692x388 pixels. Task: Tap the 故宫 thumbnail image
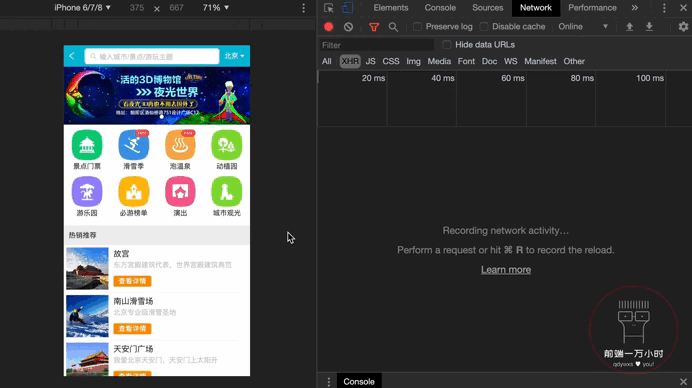87,268
